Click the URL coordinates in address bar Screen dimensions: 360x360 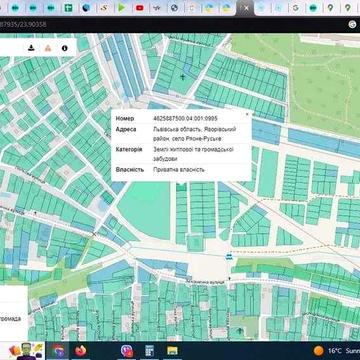[x=23, y=24]
